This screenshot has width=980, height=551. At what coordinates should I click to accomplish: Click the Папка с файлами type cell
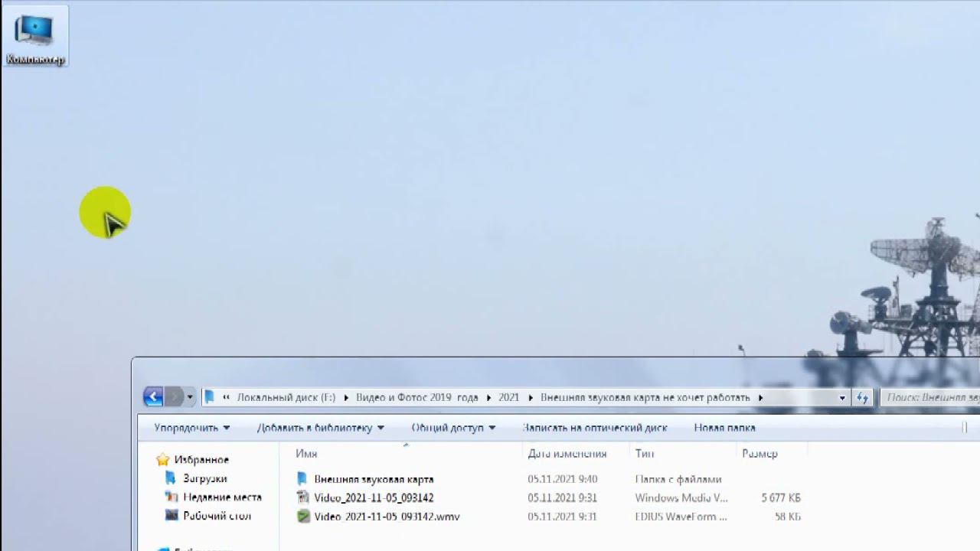[x=678, y=479]
